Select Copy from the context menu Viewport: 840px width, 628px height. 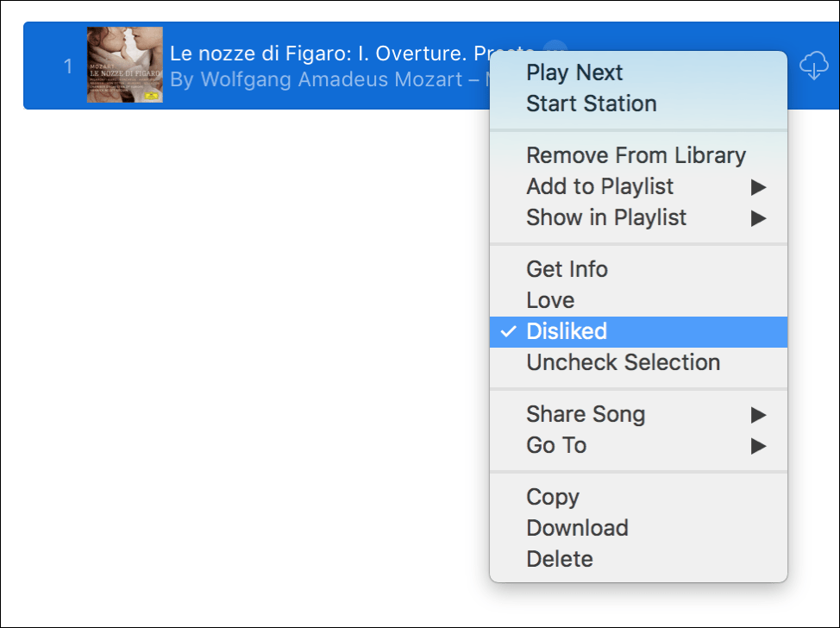tap(553, 497)
